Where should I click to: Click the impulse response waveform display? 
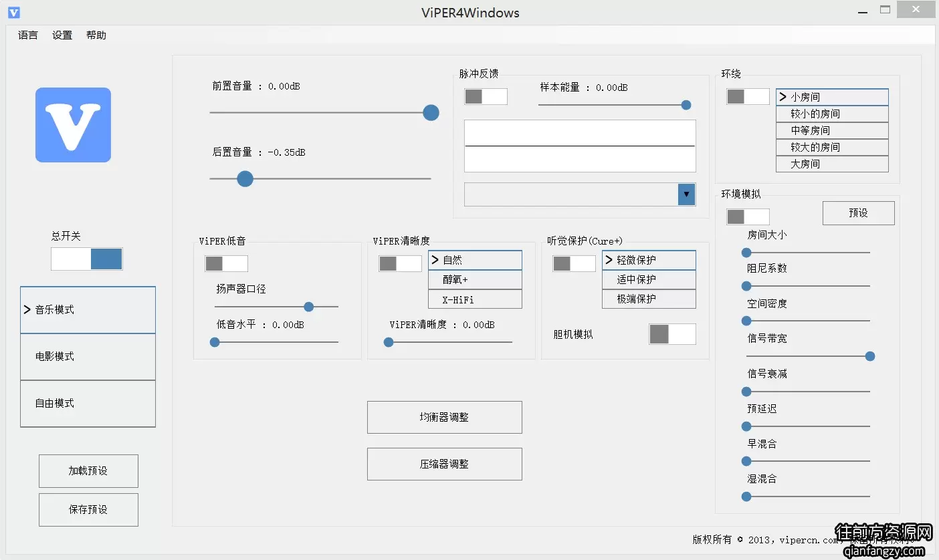580,146
